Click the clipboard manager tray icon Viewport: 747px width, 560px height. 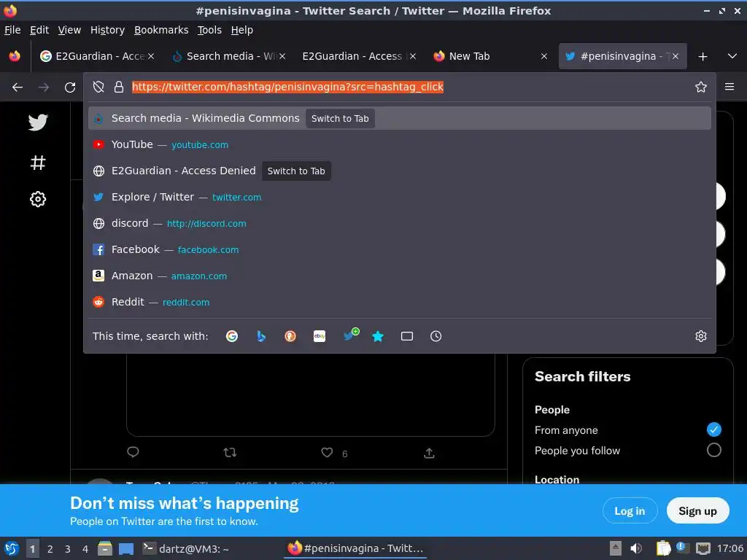[x=663, y=548]
